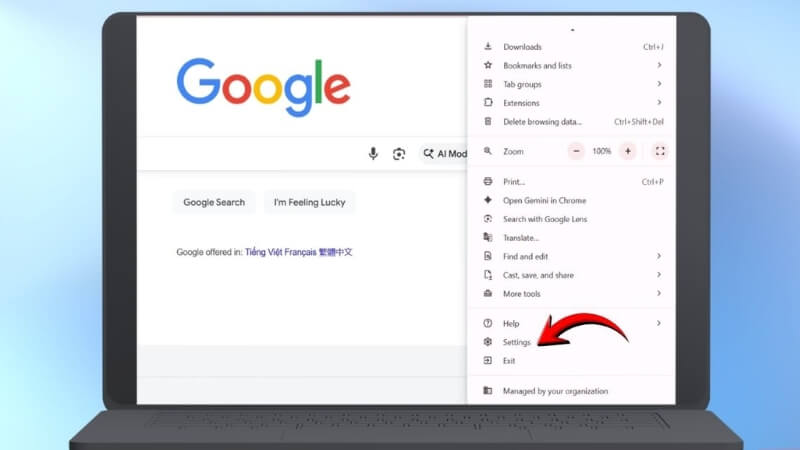Click the Google Lens icon in menu
The width and height of the screenshot is (800, 450).
[x=488, y=219]
